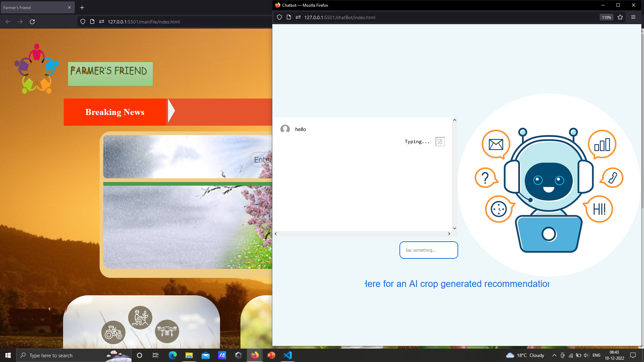644x362 pixels.
Task: Click the farmer planting icon
Action: point(140,317)
